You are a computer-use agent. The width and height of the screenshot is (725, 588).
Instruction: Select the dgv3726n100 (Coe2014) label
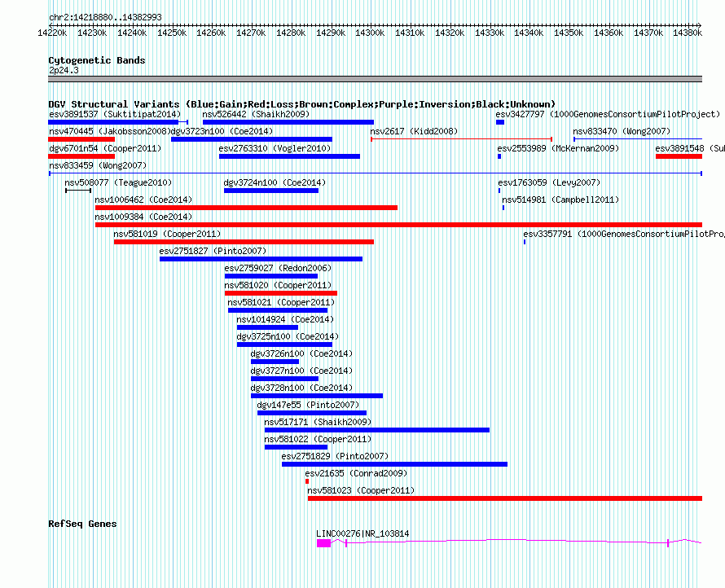301,353
